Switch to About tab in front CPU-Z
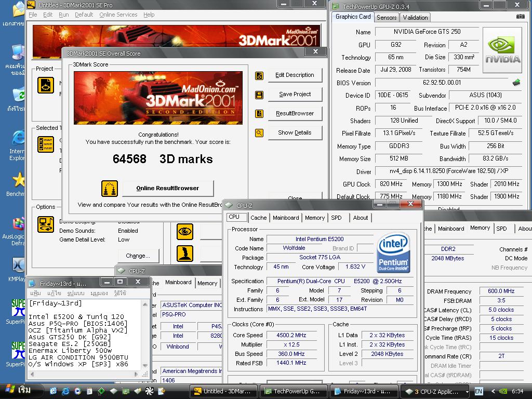Screen dimensions: 532x399 point(361,218)
